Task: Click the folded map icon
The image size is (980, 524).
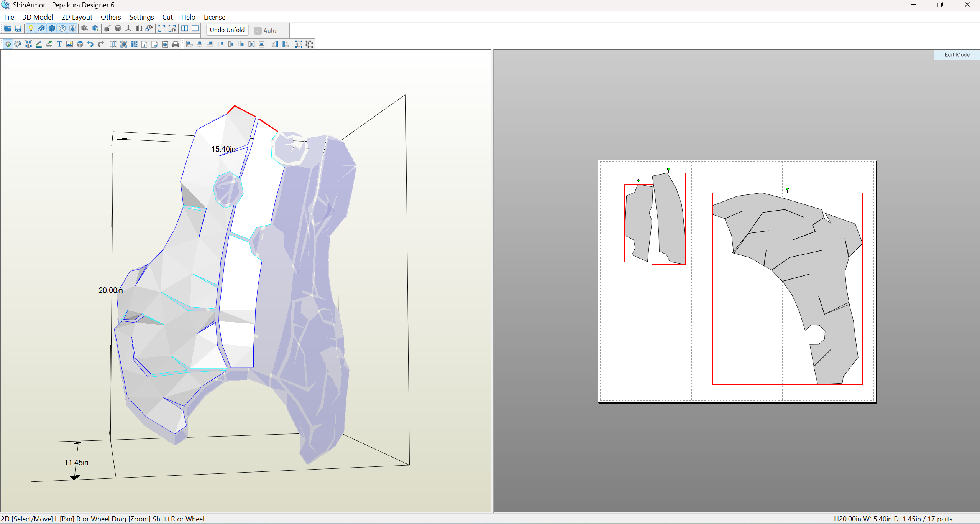Action: 113,44
